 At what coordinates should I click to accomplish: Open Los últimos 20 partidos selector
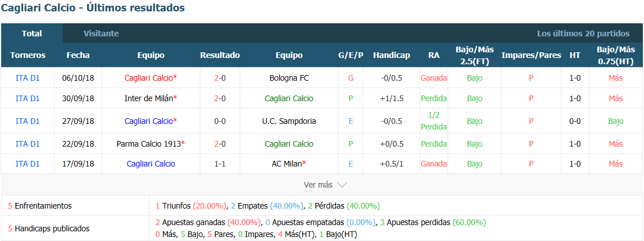click(x=583, y=34)
